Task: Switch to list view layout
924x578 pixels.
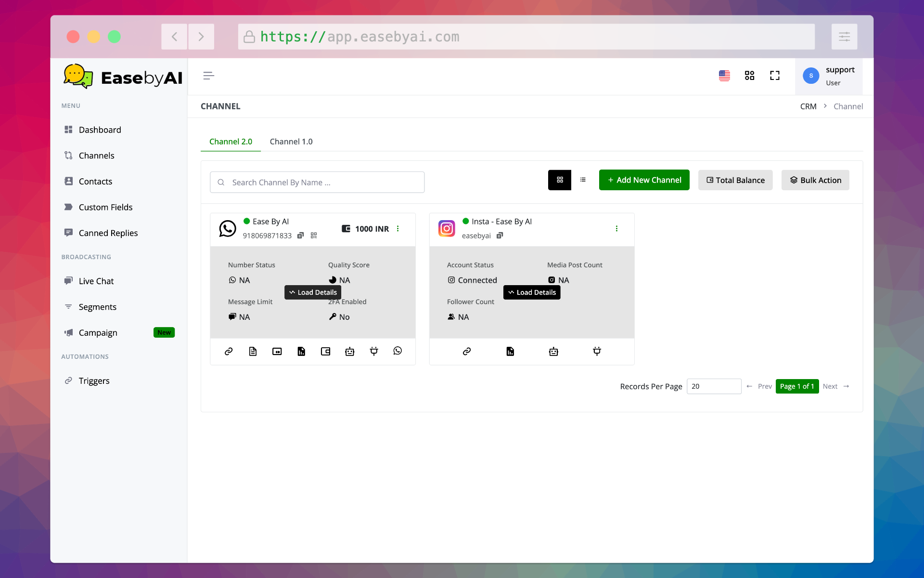Action: tap(583, 180)
